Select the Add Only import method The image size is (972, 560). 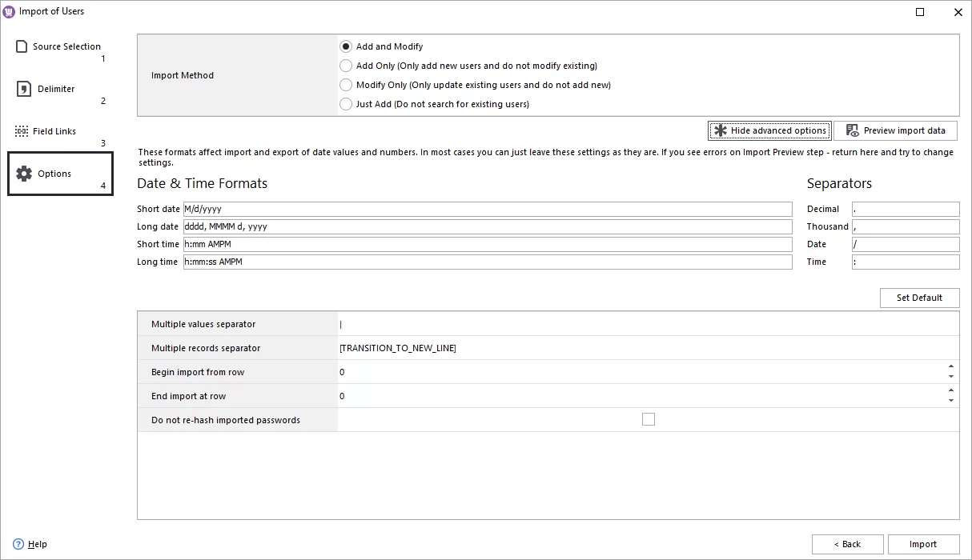point(345,66)
